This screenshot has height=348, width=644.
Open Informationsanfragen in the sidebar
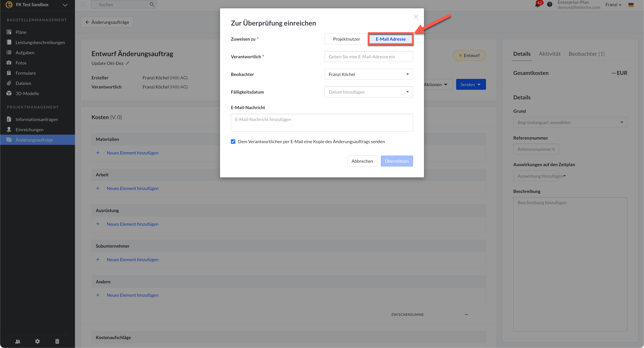coord(36,119)
